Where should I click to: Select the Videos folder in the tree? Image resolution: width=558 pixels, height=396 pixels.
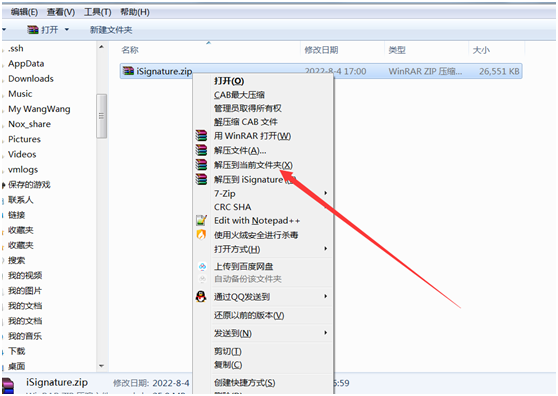tap(22, 154)
